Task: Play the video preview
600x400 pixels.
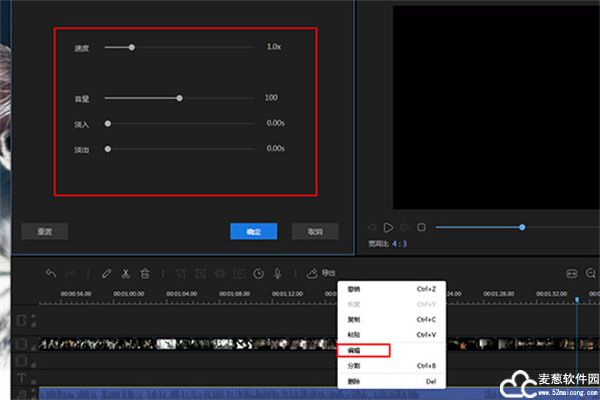Action: [389, 228]
